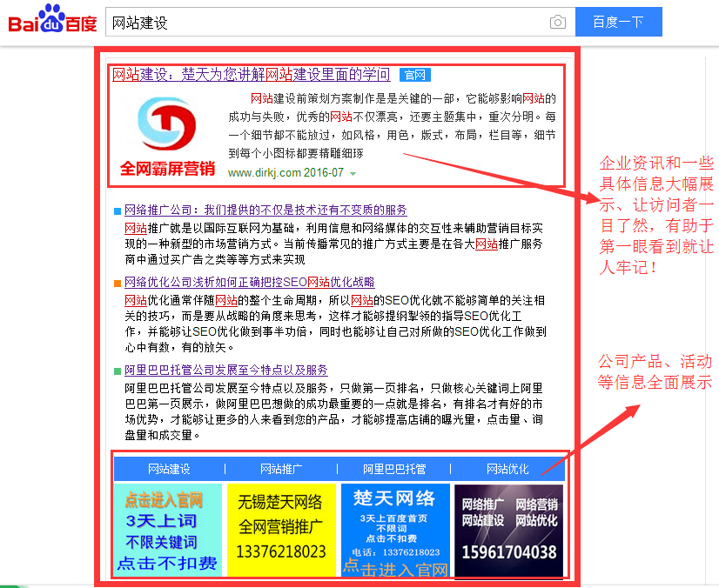719x588 pixels.
Task: Expand the dropdown arrow beside www.dirkj.com 2016-07
Action: tap(353, 174)
